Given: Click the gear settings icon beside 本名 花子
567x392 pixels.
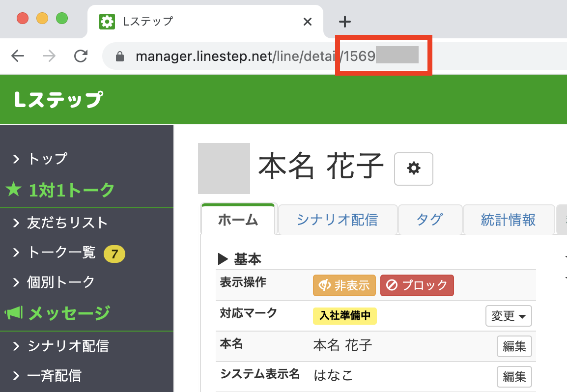Looking at the screenshot, I should coord(414,168).
